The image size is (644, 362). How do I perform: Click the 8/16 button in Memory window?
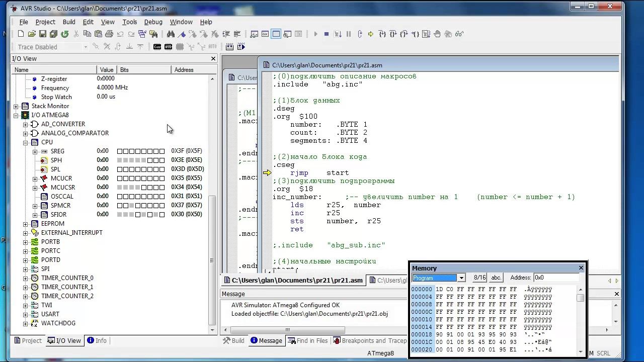pos(479,278)
